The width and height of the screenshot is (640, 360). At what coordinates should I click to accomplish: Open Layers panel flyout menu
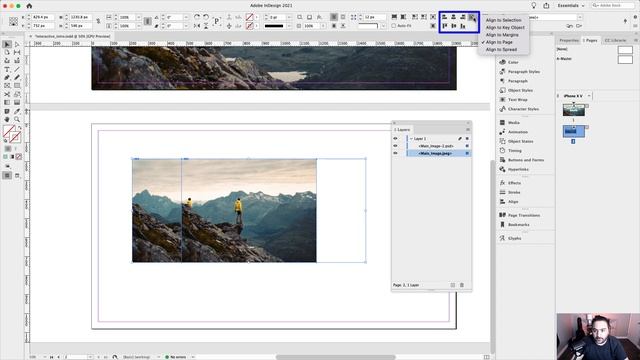[468, 130]
